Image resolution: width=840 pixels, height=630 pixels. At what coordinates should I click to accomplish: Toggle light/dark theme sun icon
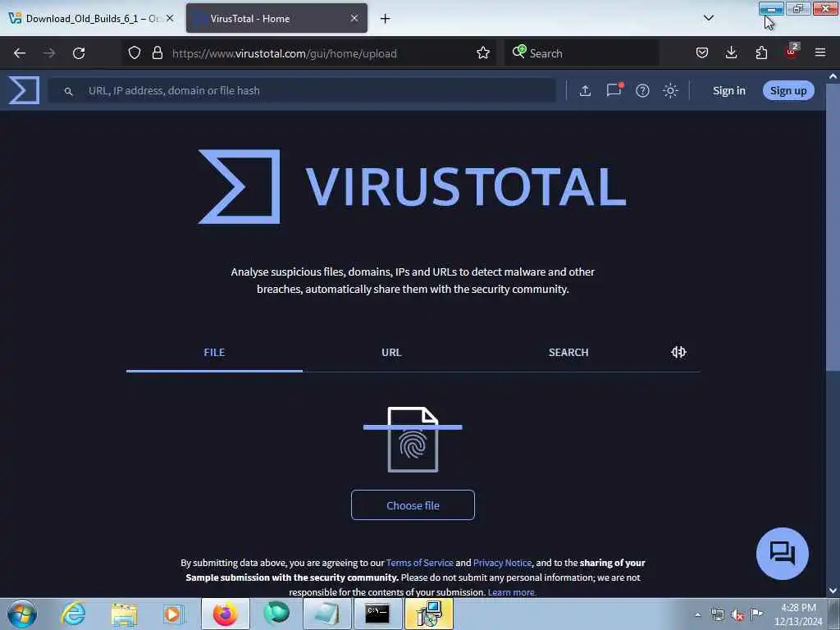pos(670,90)
